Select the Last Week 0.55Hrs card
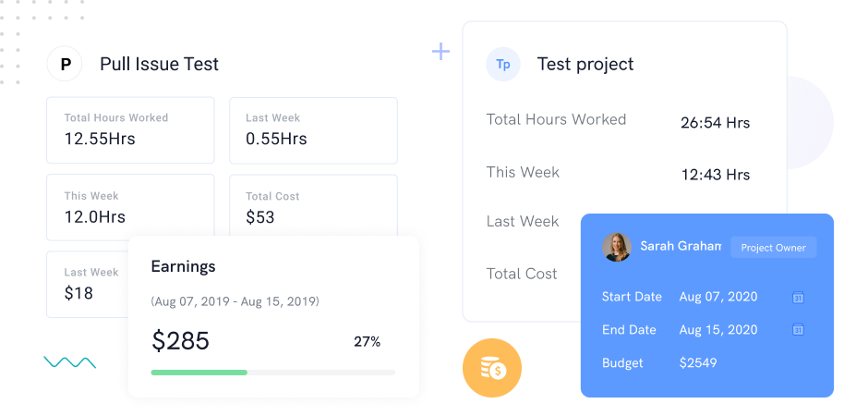This screenshot has height=416, width=868. click(313, 130)
